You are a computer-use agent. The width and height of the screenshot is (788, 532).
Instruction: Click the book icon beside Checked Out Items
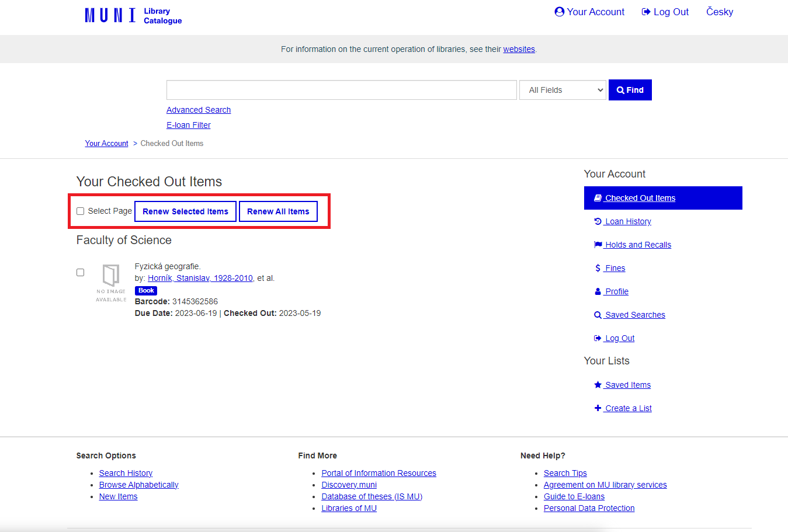[x=598, y=198]
